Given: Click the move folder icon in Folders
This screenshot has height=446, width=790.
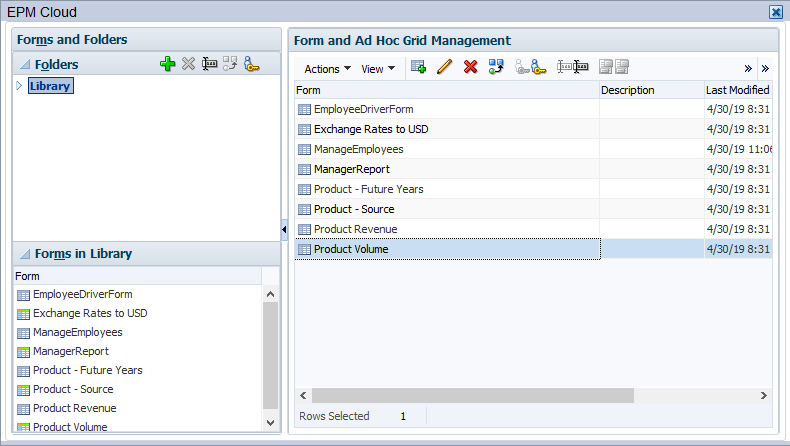Looking at the screenshot, I should (230, 64).
